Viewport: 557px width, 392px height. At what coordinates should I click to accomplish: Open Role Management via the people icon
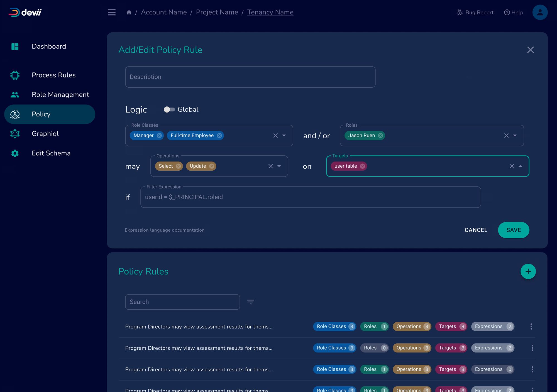coord(15,94)
